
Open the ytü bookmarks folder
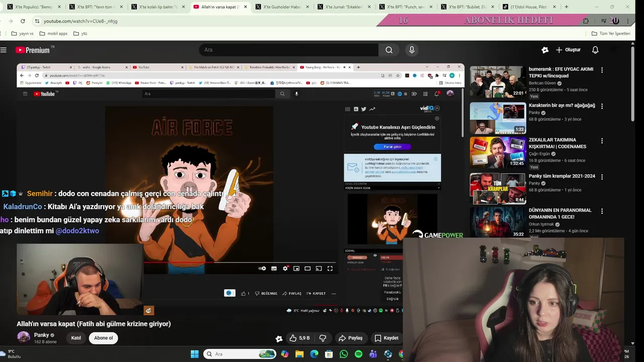[x=80, y=34]
